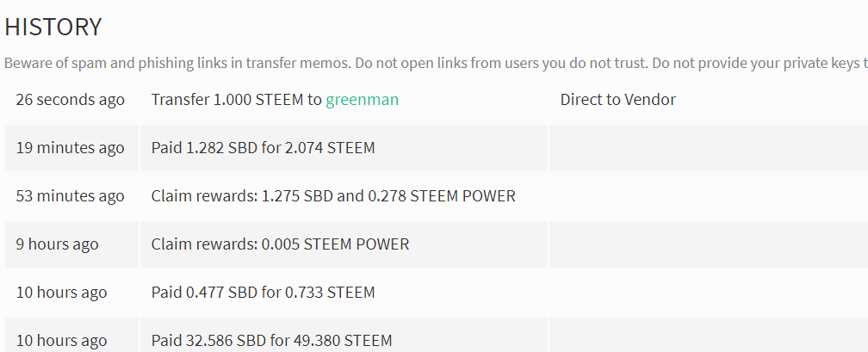
Task: Click timestamp beside Paid 0.477 SBD entry
Action: point(61,293)
